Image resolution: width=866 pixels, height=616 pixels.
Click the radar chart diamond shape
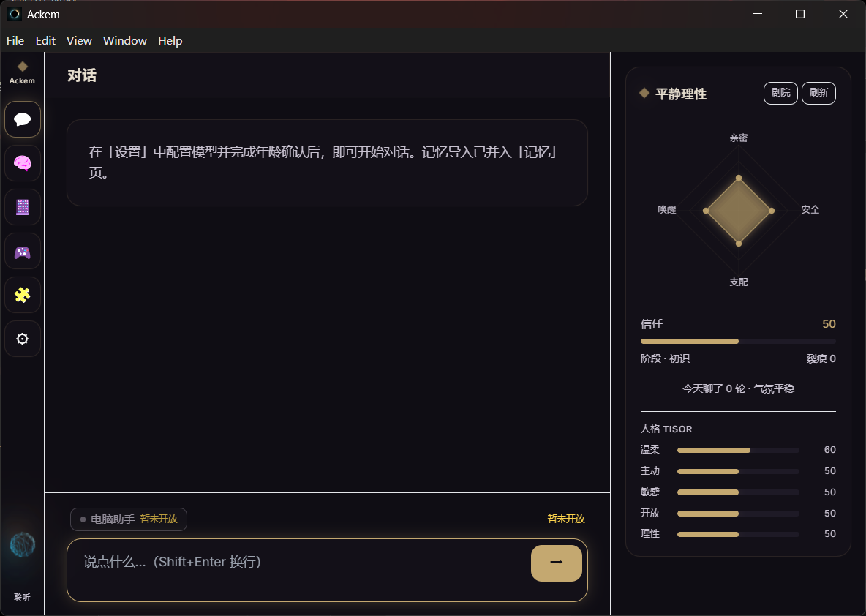(739, 211)
